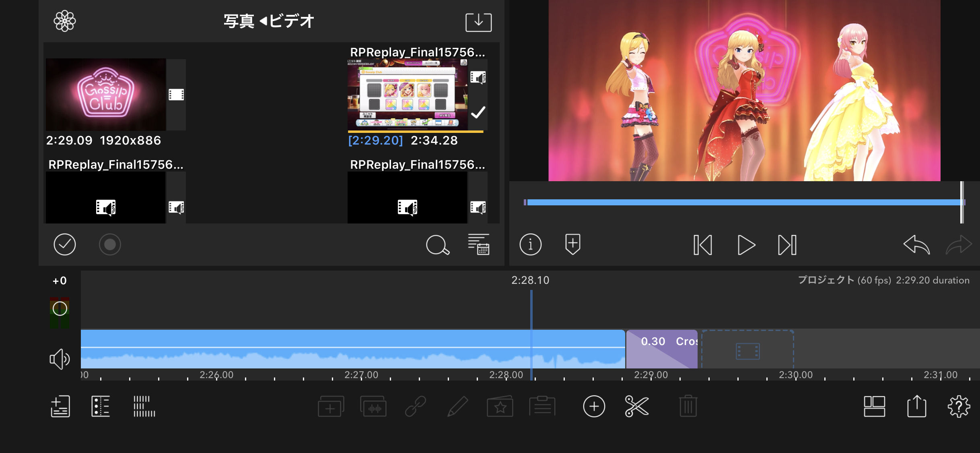Tap the link clips chain icon

coord(416,406)
